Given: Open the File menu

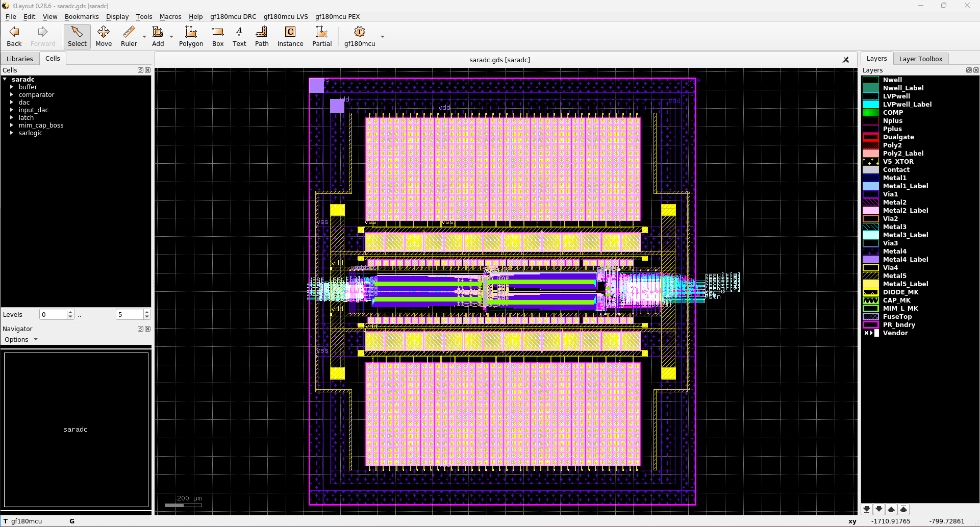Looking at the screenshot, I should [11, 16].
